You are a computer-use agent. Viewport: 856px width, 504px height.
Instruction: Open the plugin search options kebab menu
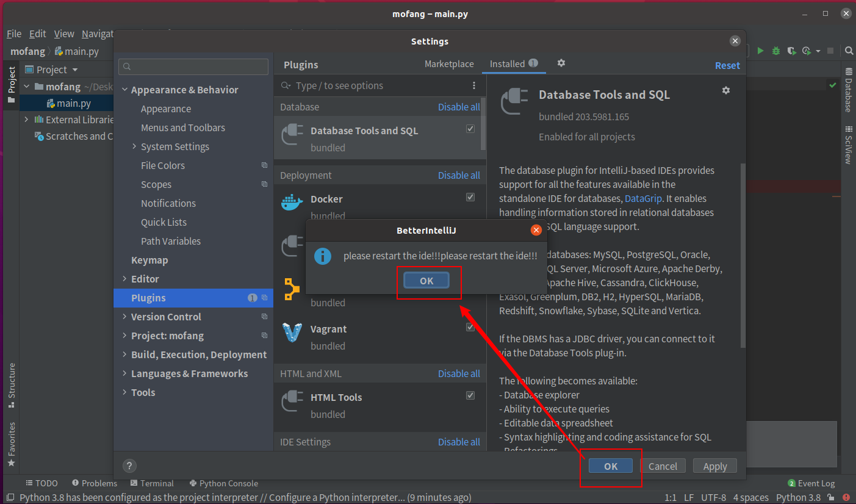coord(474,85)
